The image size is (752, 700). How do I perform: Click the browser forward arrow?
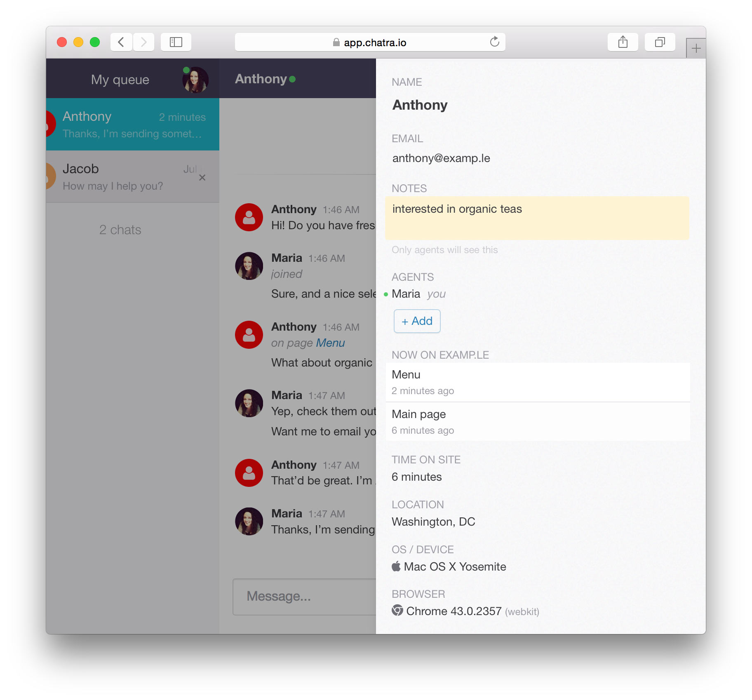143,42
